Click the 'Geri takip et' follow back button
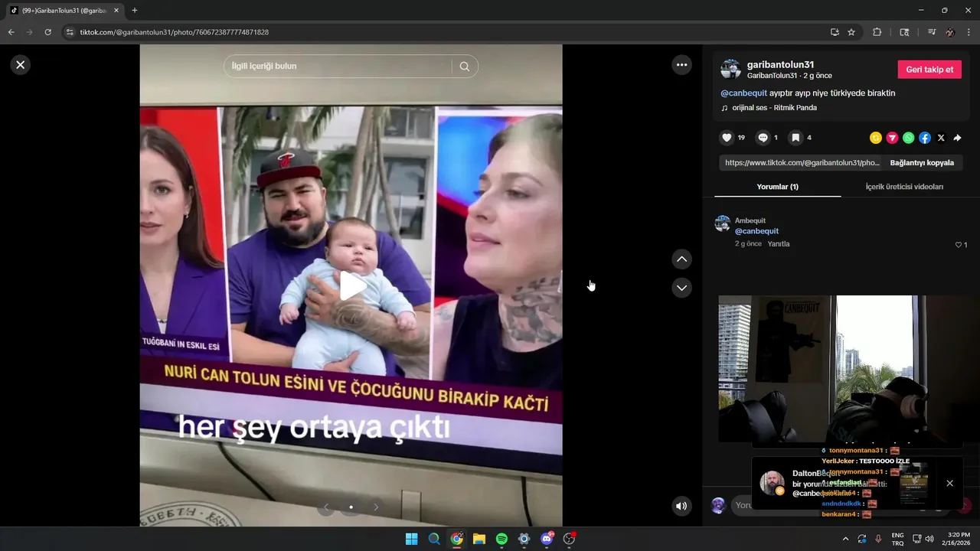 tap(929, 69)
